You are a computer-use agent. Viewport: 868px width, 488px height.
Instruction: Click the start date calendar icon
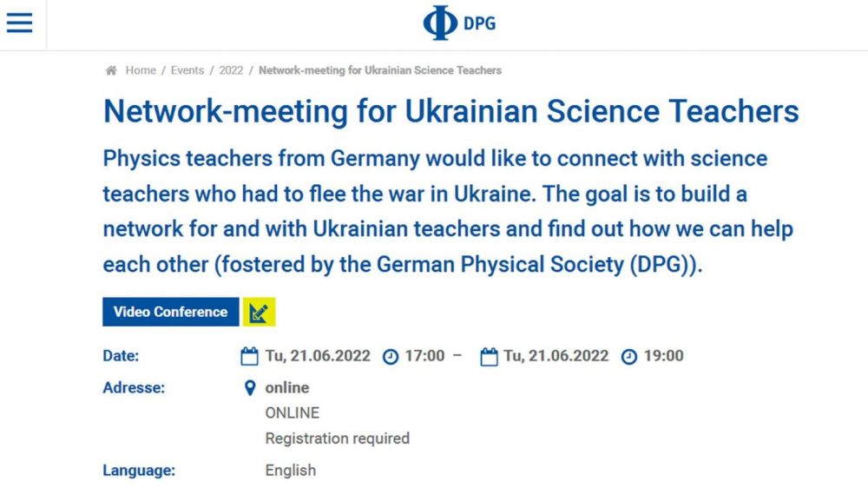(x=250, y=356)
